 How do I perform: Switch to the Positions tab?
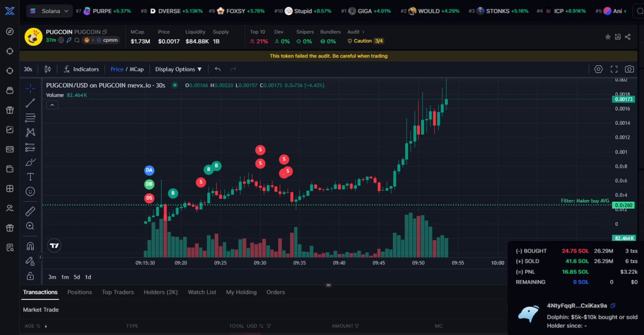tap(79, 292)
